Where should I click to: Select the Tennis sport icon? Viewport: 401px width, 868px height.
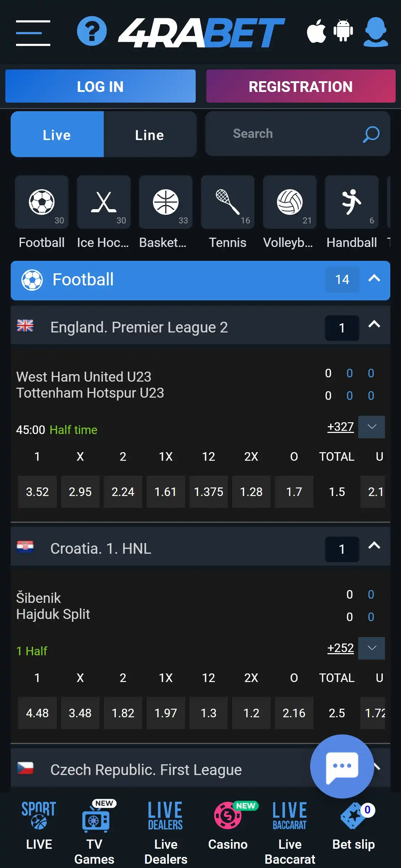pyautogui.click(x=227, y=202)
